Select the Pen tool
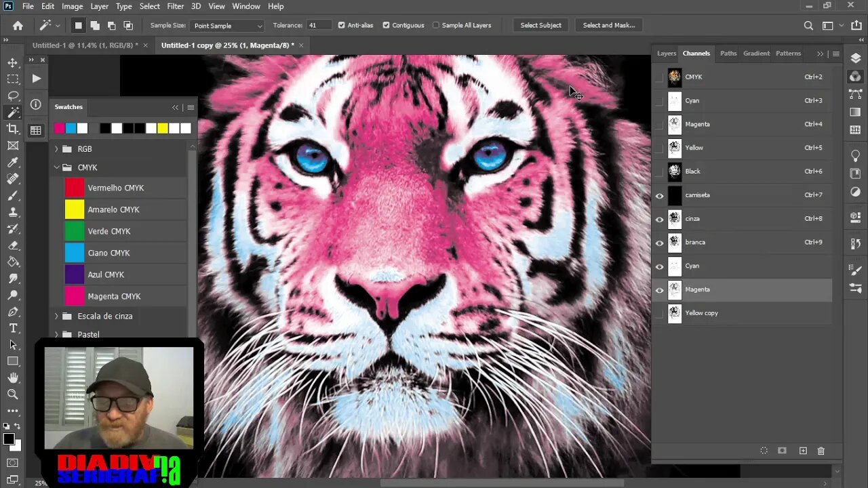Viewport: 868px width, 488px height. pyautogui.click(x=13, y=312)
